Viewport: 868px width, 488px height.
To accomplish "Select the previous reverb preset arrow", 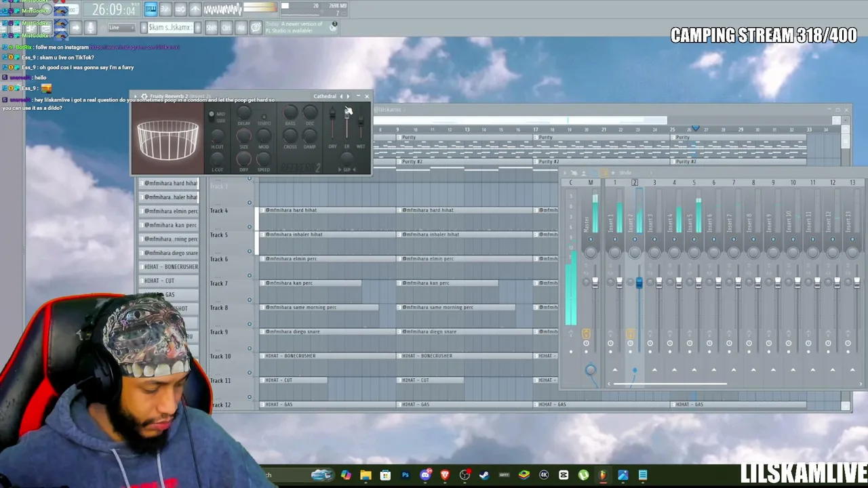I will tap(341, 96).
